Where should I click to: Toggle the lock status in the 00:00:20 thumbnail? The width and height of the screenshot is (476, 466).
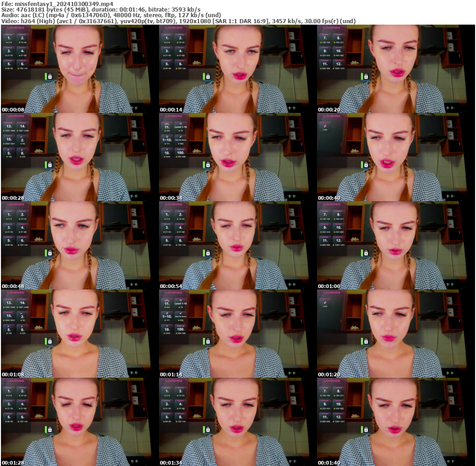(366, 77)
